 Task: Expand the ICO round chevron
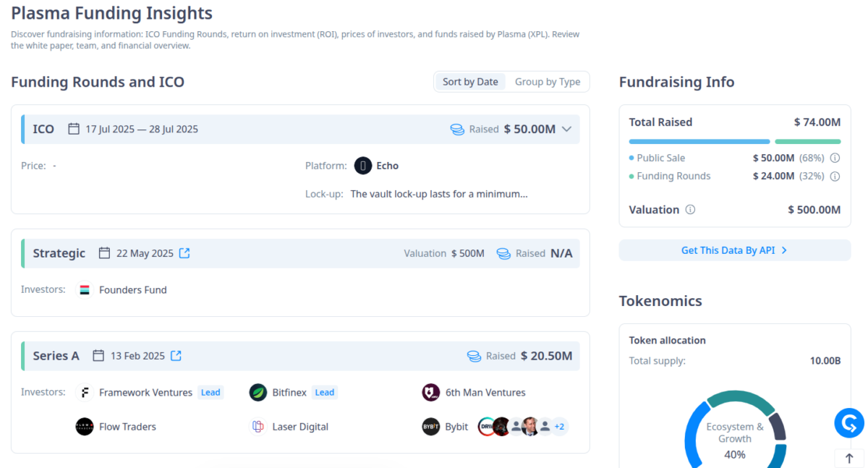[566, 129]
